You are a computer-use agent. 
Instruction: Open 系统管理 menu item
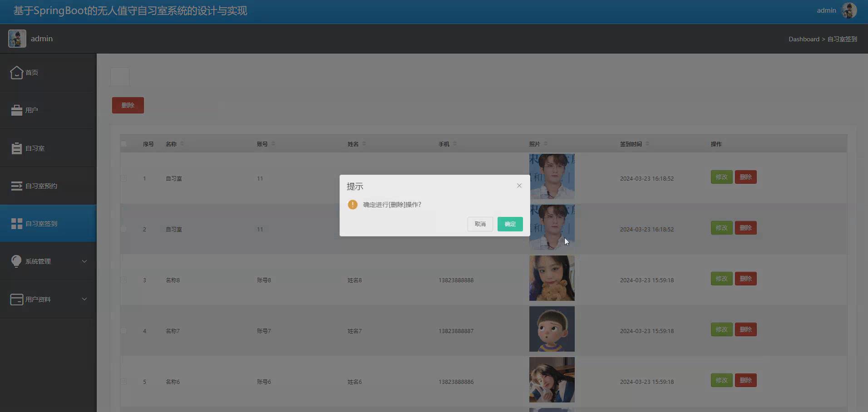[48, 261]
